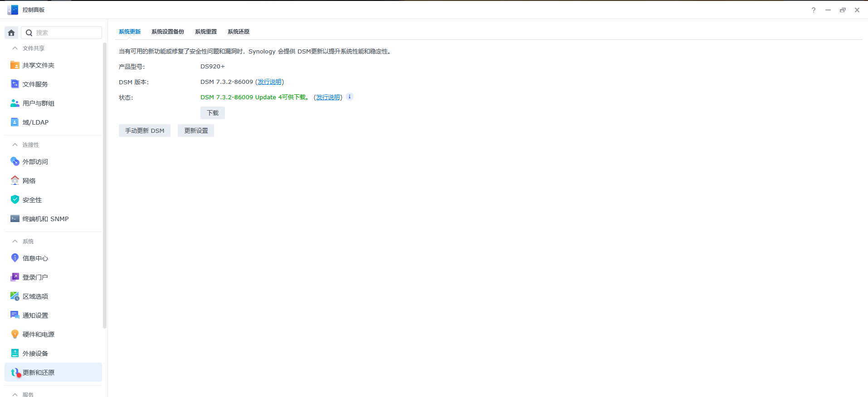Image resolution: width=868 pixels, height=397 pixels.
Task: Open the 信息中心 info center icon
Action: [15, 258]
